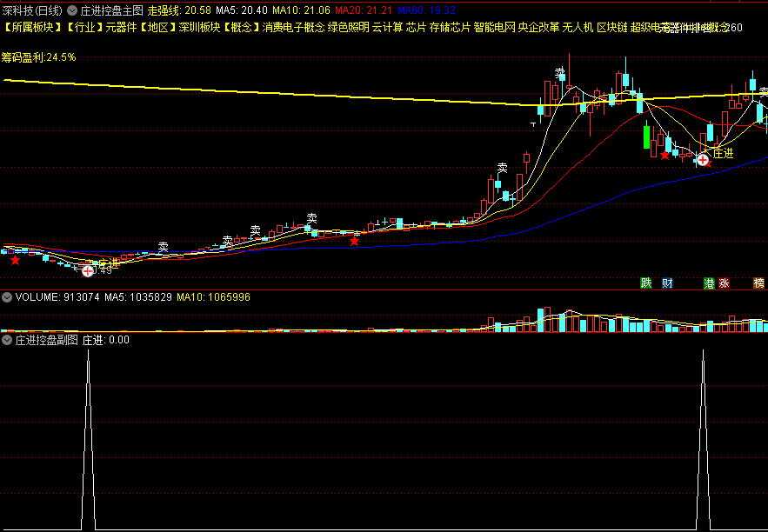
Task: Click the 区块链 concept tag
Action: (x=612, y=28)
